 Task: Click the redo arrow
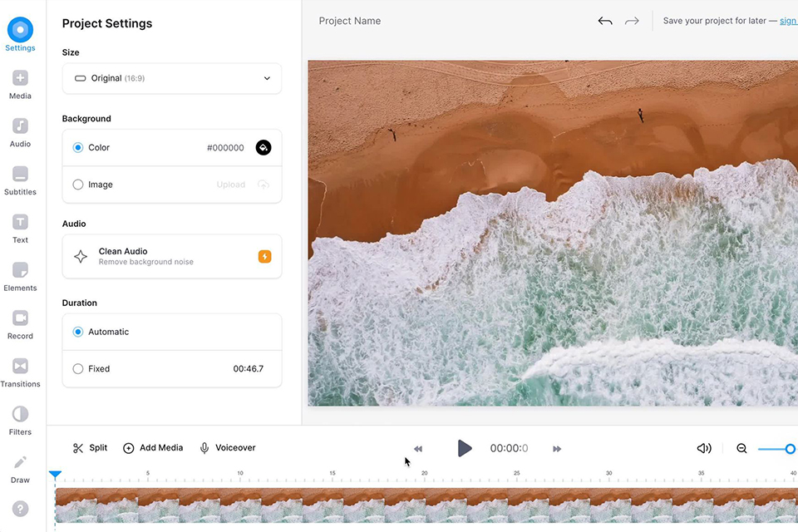pos(632,21)
